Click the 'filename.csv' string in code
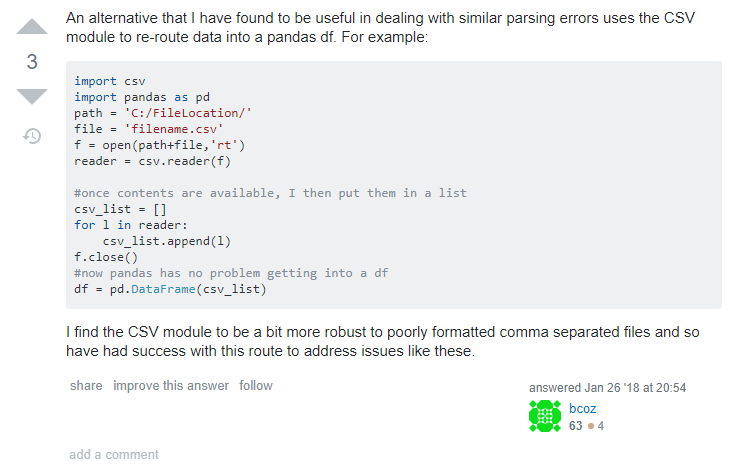Image resolution: width=734 pixels, height=471 pixels. click(x=174, y=129)
